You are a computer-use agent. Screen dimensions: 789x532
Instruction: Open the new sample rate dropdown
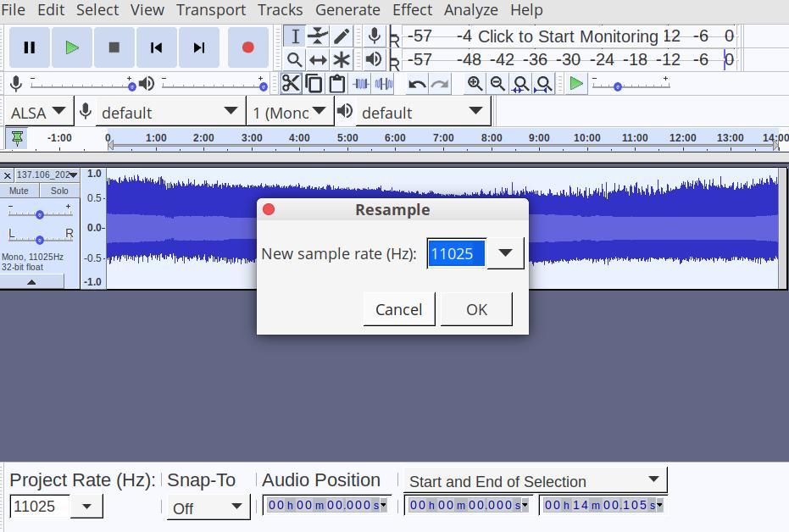coord(503,253)
